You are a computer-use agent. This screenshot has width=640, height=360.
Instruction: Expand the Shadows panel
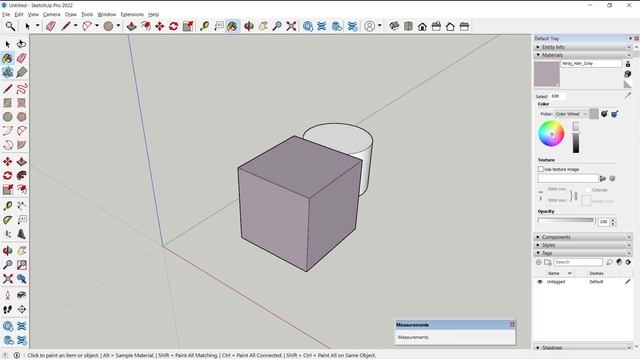point(582,347)
